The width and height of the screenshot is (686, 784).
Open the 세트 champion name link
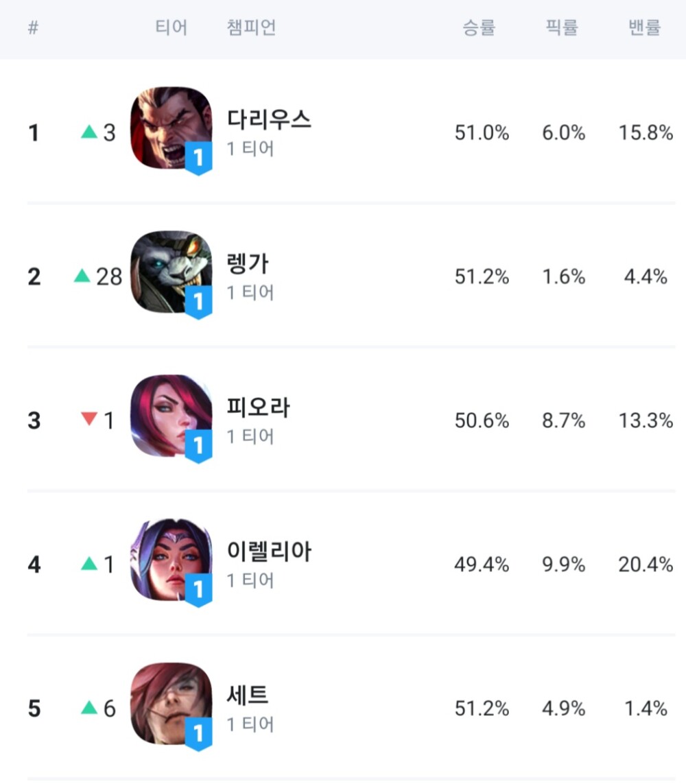(248, 696)
